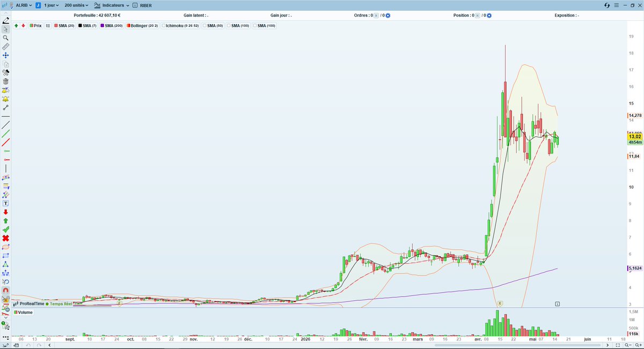The width and height of the screenshot is (644, 349).
Task: Toggle the SMA (20) indicator
Action: (64, 25)
